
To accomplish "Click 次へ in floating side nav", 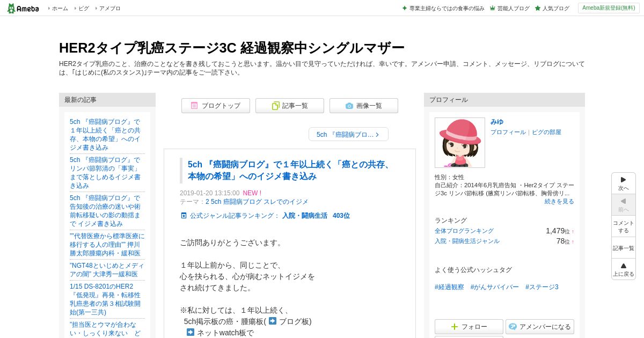I will (624, 183).
